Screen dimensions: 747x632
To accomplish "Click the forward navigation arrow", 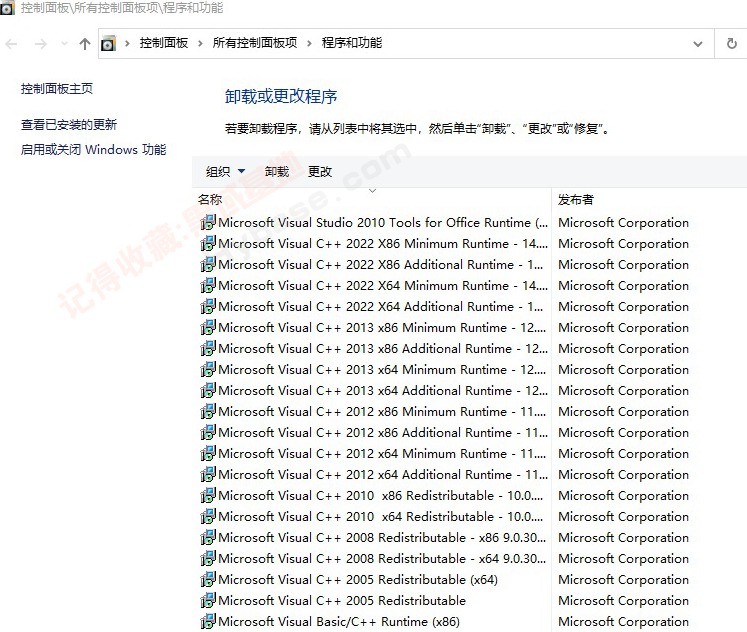I will (41, 44).
